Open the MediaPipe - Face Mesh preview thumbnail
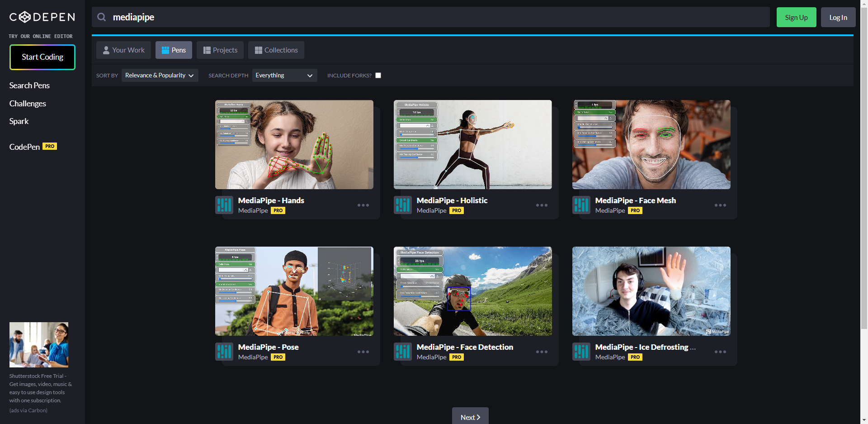This screenshot has width=868, height=424. [651, 144]
